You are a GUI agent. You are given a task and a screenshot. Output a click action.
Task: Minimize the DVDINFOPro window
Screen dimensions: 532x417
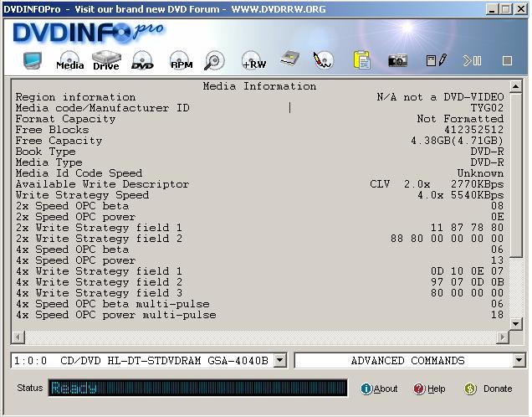[x=492, y=9]
